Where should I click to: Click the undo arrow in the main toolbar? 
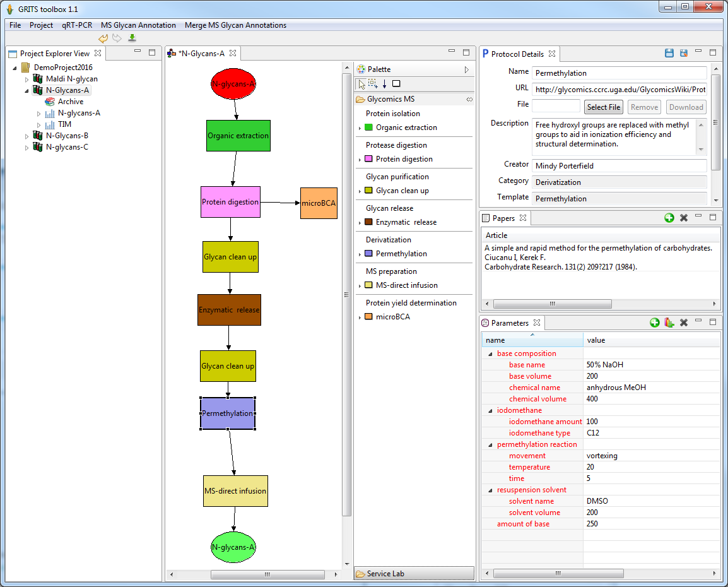103,38
